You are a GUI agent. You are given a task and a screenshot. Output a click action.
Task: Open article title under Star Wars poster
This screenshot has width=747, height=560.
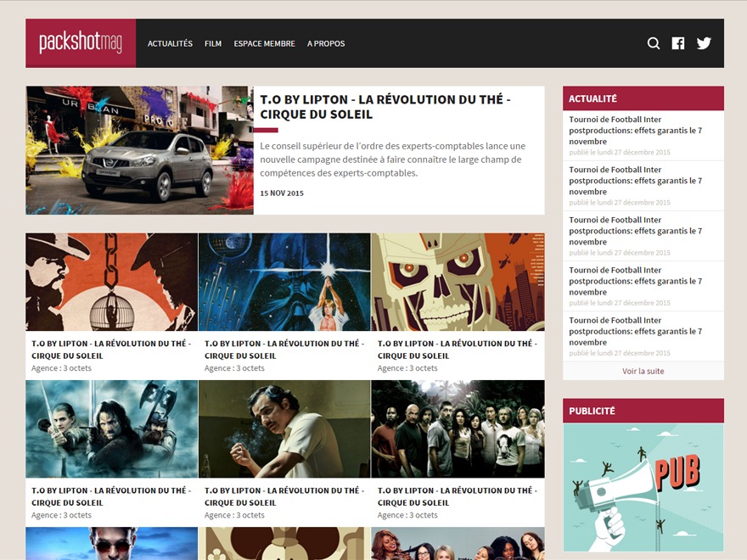pyautogui.click(x=284, y=350)
